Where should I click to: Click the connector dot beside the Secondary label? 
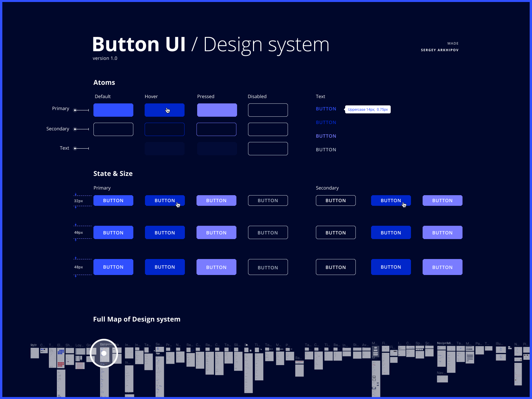(75, 129)
